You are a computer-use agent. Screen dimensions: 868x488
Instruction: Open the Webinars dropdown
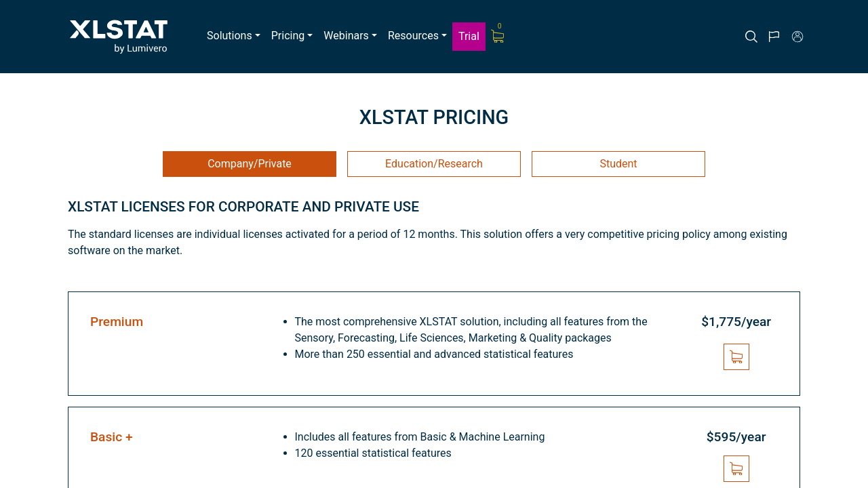click(350, 36)
